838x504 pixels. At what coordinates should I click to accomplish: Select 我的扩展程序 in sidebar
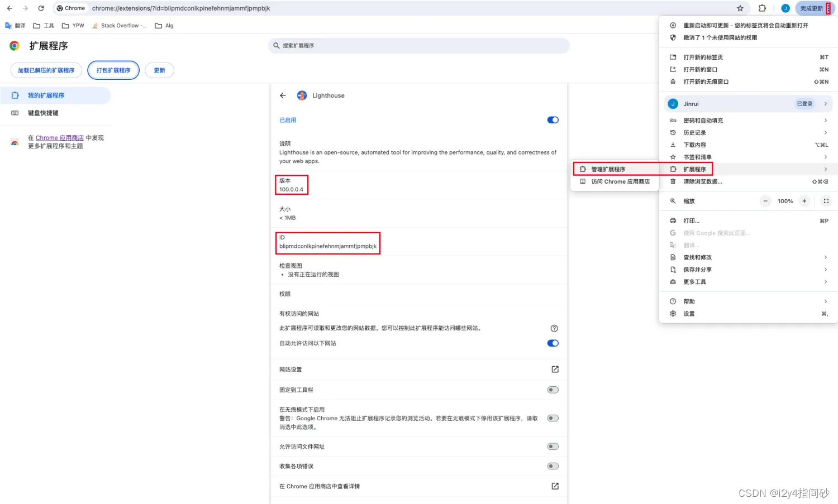tap(55, 95)
